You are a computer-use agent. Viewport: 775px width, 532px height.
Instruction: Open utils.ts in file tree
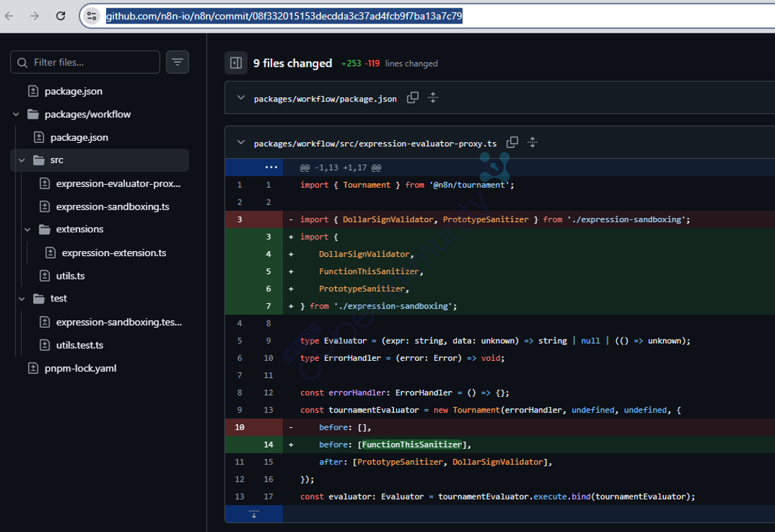70,275
